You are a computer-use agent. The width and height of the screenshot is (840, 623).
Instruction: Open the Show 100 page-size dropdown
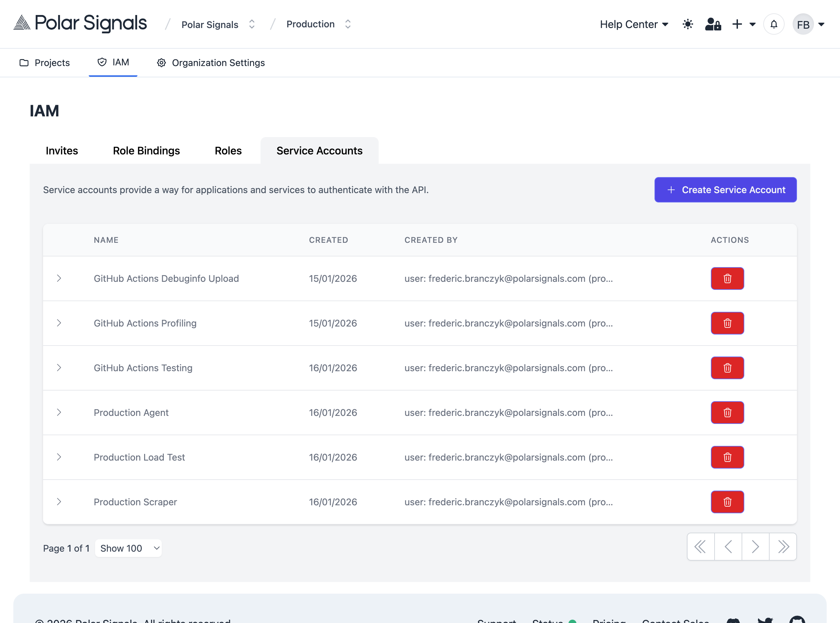(128, 548)
